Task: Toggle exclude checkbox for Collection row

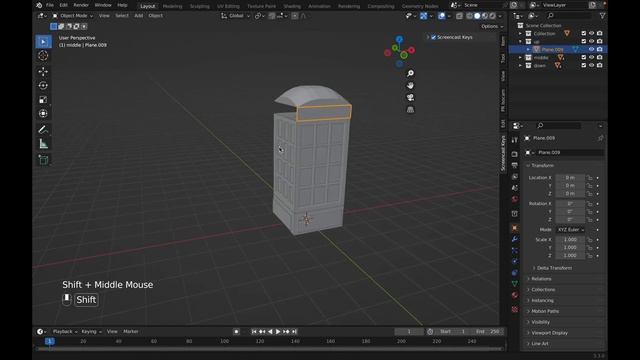Action: click(584, 33)
